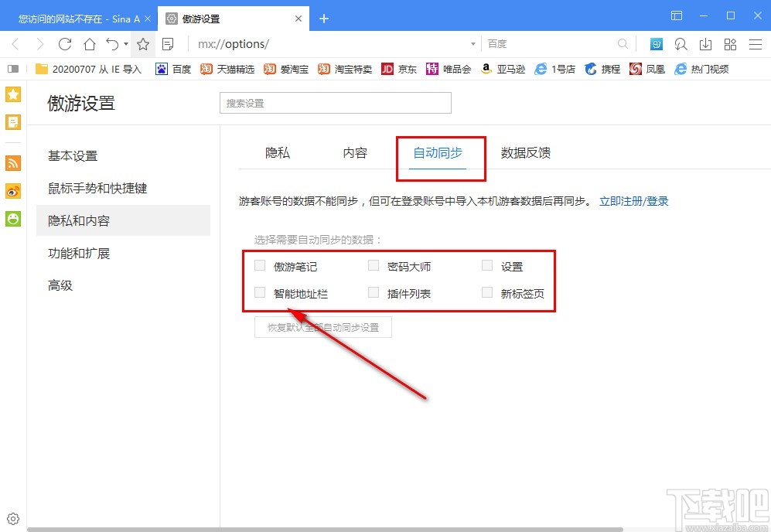Open the 携程 bookmark
771x532 pixels.
pyautogui.click(x=602, y=69)
